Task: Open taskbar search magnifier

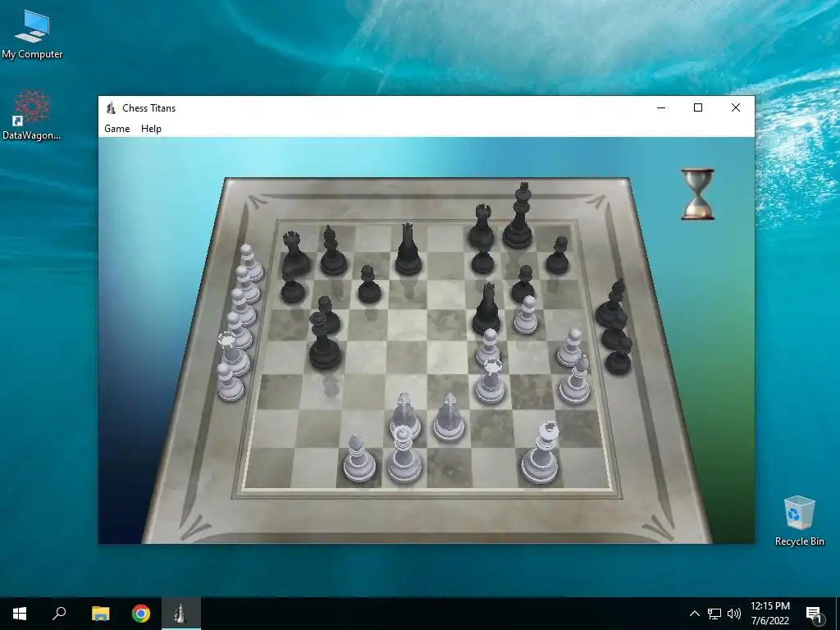Action: (x=59, y=614)
